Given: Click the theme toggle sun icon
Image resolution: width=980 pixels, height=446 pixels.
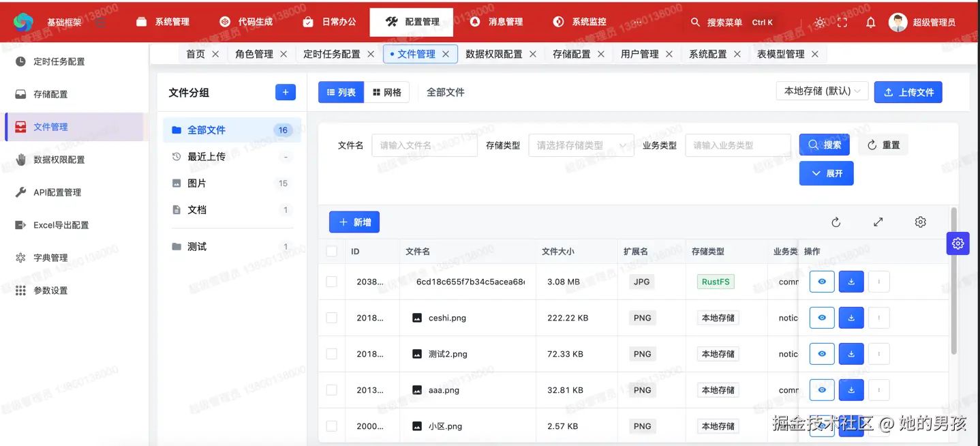Looking at the screenshot, I should [820, 22].
